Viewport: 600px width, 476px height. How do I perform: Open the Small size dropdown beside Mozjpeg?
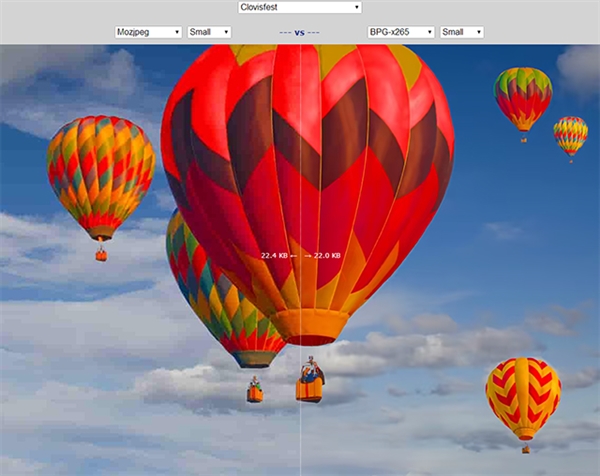[x=209, y=32]
